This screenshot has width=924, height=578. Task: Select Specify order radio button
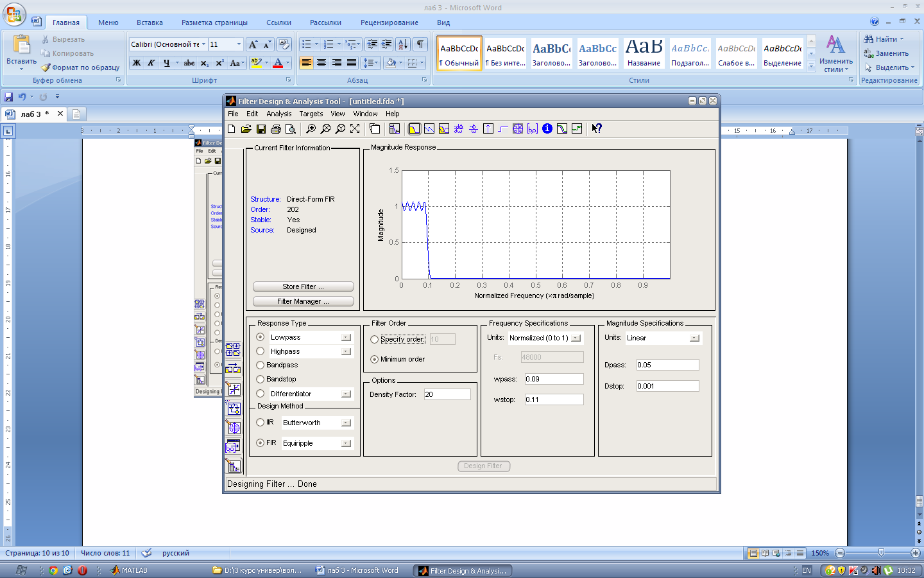pos(374,339)
